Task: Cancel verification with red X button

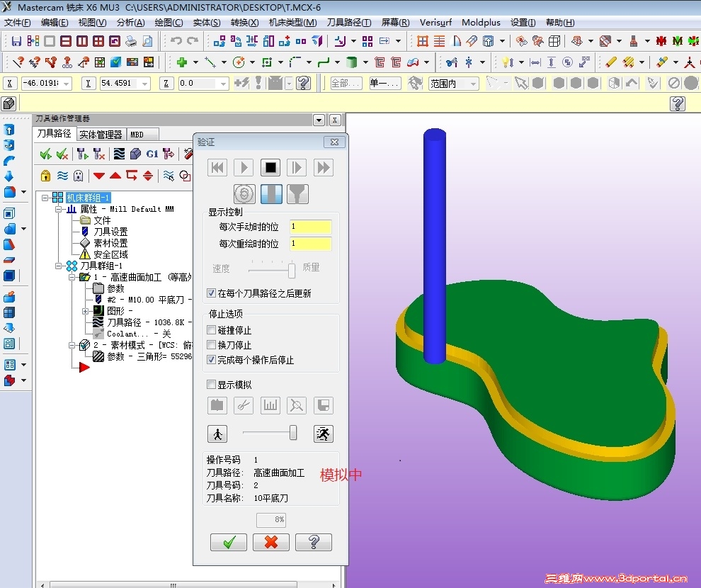Action: click(x=271, y=543)
